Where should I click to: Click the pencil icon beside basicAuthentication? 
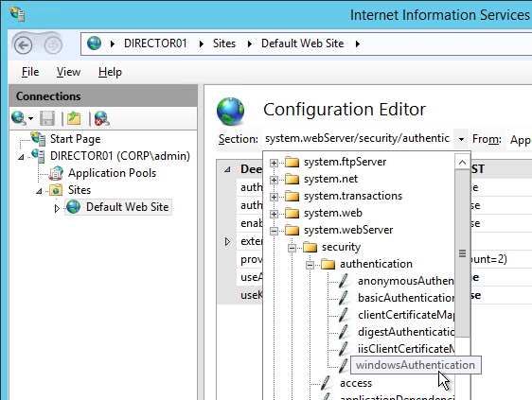point(344,298)
